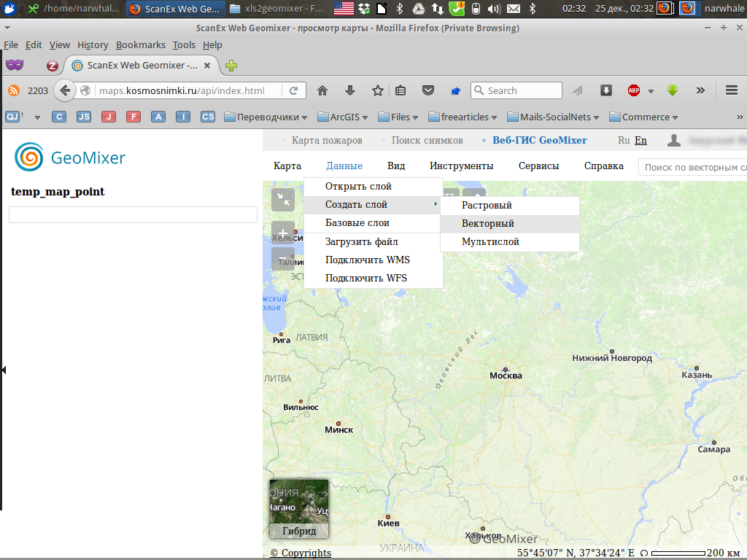The height and width of the screenshot is (560, 747).
Task: Open the user account icon
Action: (673, 140)
